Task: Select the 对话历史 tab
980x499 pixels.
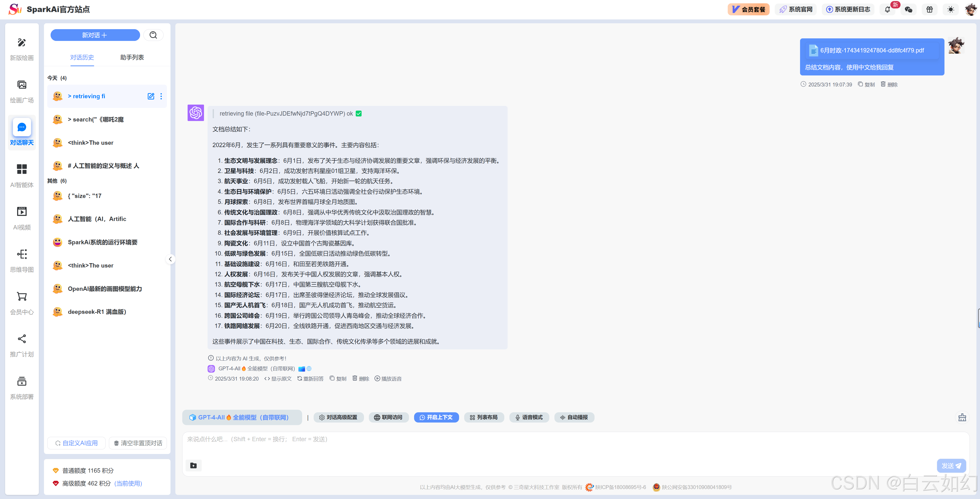Action: (82, 57)
